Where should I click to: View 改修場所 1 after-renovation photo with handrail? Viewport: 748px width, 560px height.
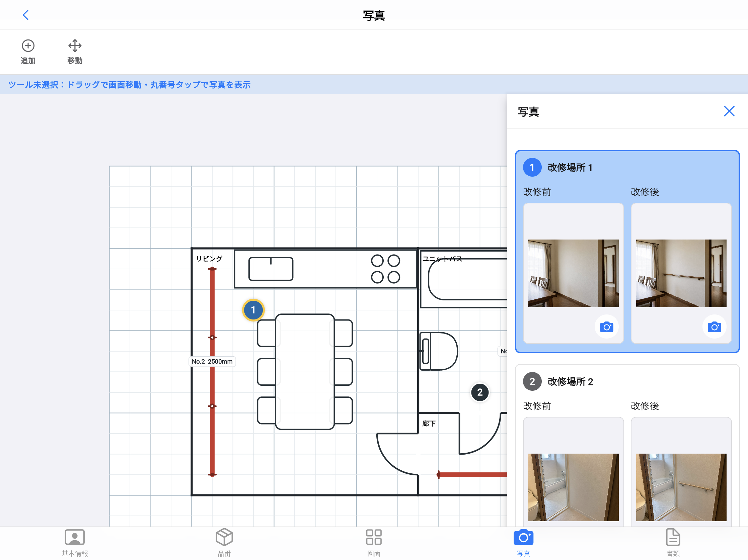point(681,273)
